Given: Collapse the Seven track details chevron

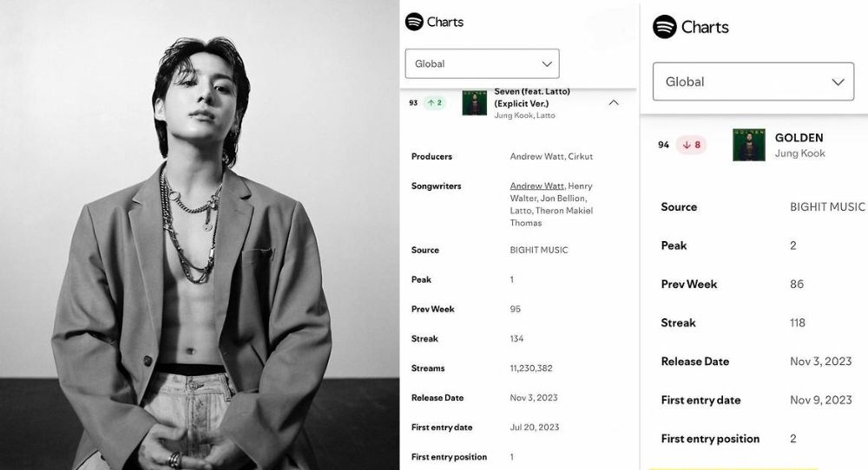Looking at the screenshot, I should click(614, 103).
